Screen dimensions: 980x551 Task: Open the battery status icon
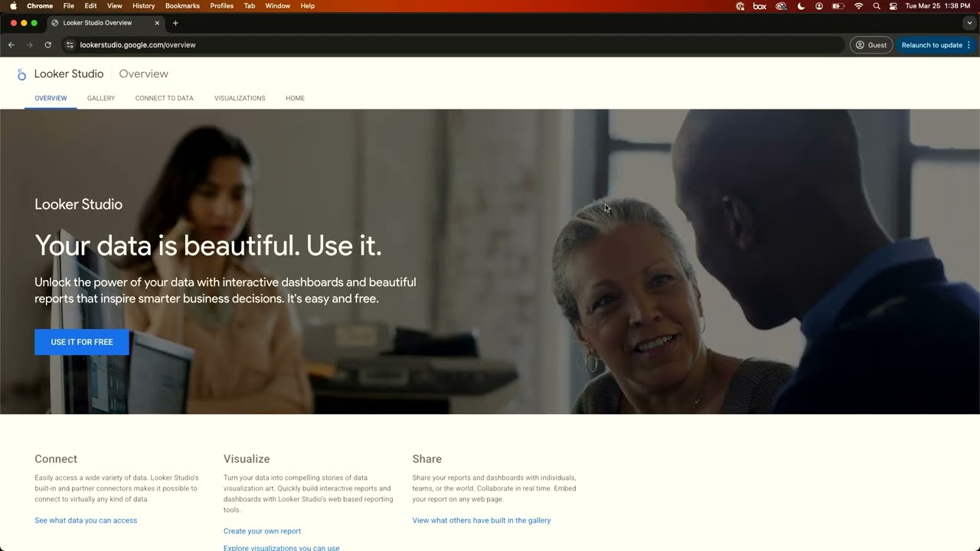pos(838,6)
